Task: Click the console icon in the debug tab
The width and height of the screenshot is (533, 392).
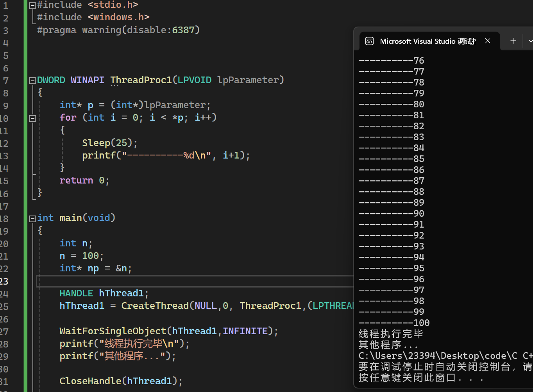Action: click(369, 41)
